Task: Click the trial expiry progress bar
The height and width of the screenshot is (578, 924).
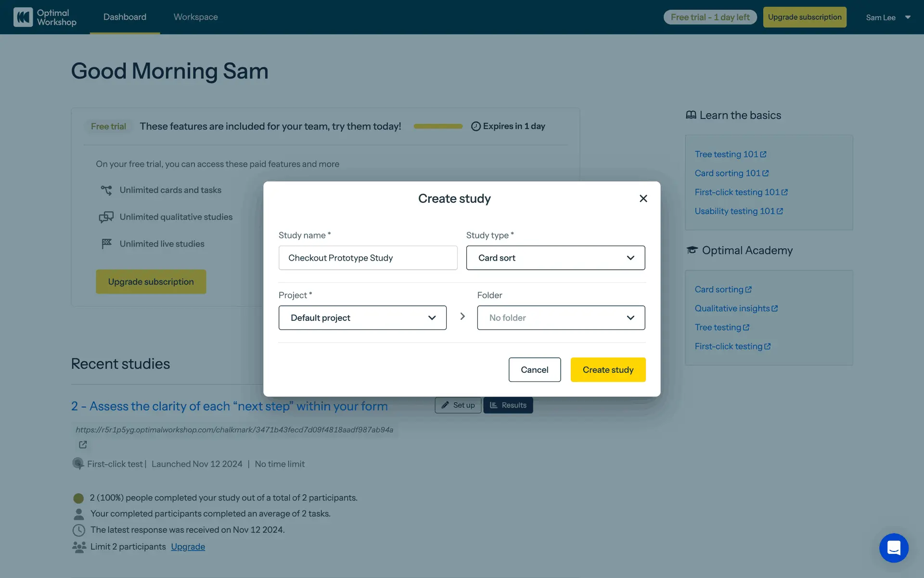Action: [x=437, y=126]
